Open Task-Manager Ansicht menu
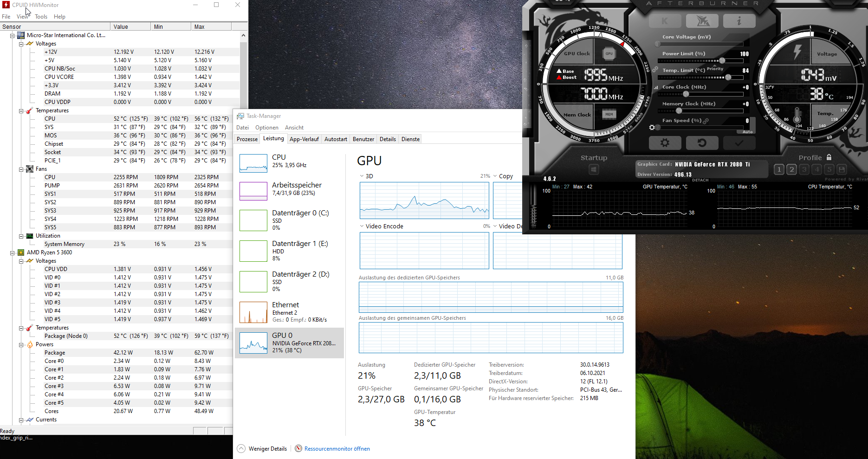868x459 pixels. [x=294, y=128]
